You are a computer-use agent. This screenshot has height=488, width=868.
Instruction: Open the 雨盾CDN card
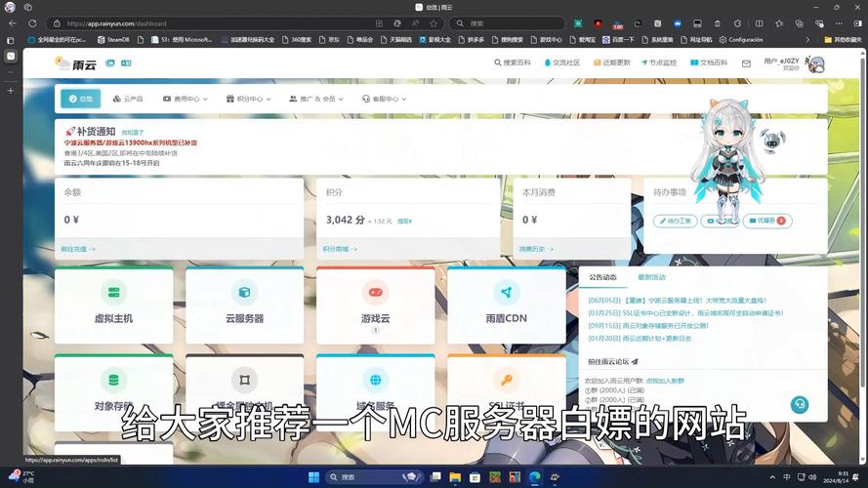pos(506,305)
